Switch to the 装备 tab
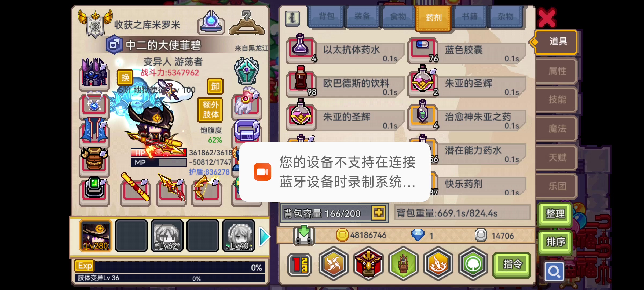The image size is (644, 290). [362, 17]
